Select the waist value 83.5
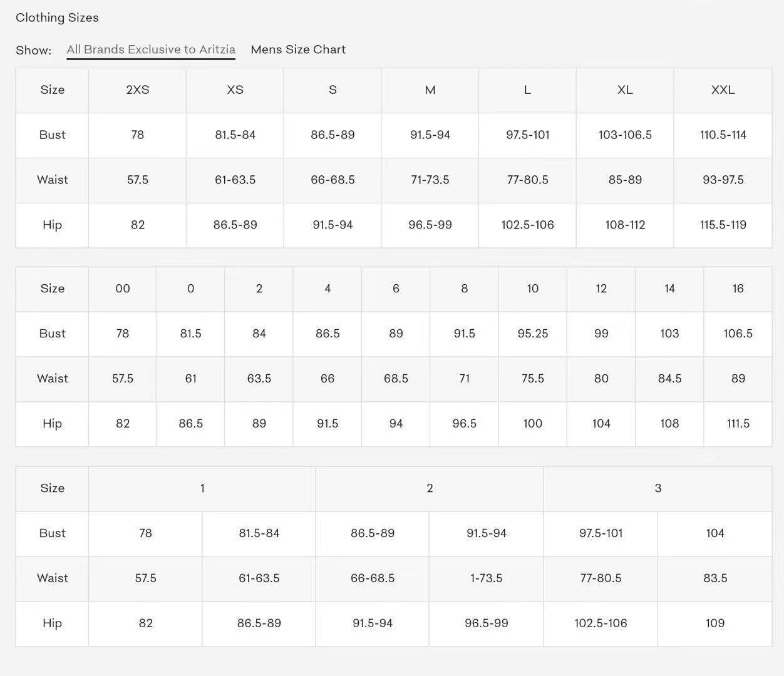This screenshot has height=676, width=784. coord(715,578)
